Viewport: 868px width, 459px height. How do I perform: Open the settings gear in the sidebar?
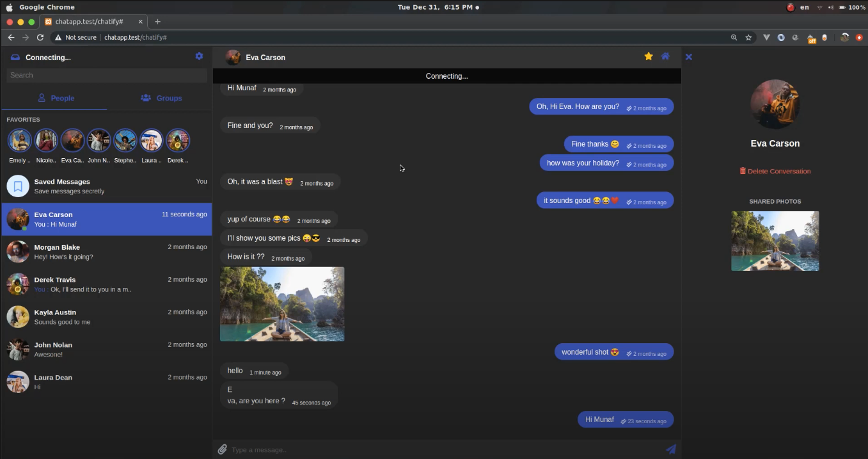click(x=199, y=56)
